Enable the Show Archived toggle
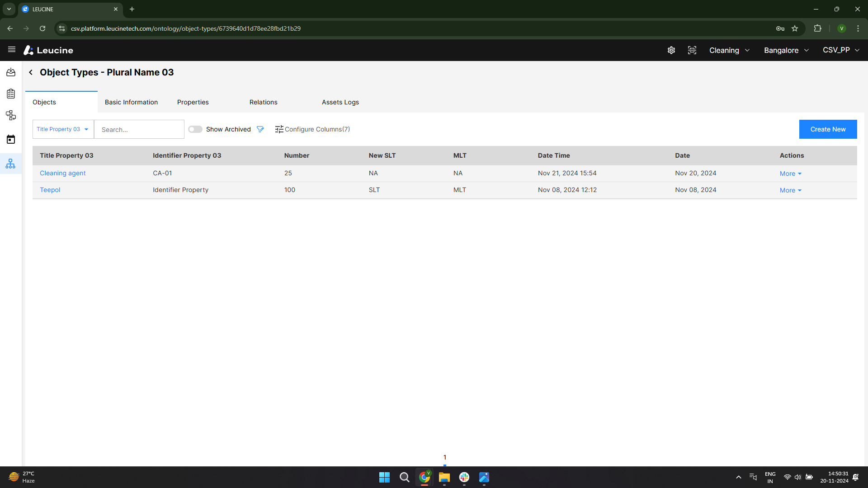The image size is (868, 488). pyautogui.click(x=195, y=129)
